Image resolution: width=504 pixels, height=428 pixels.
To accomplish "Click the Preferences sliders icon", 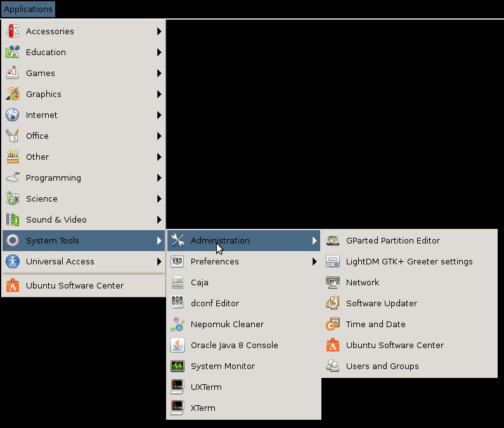I will (178, 261).
